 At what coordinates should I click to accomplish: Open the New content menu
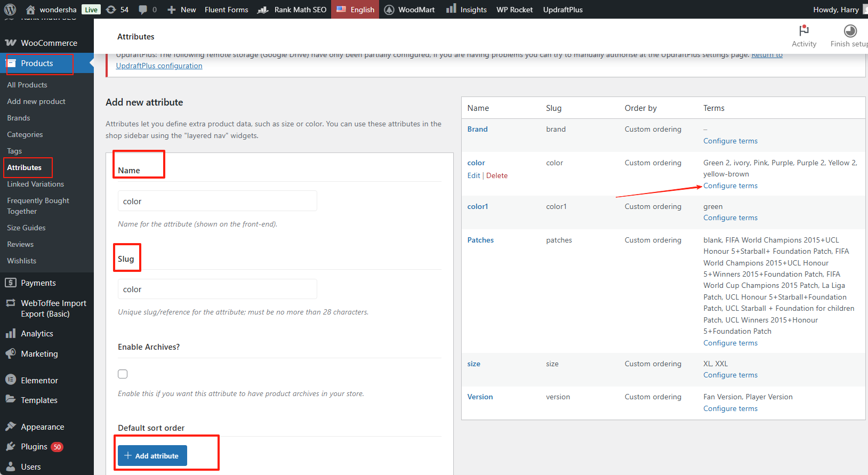pos(181,10)
